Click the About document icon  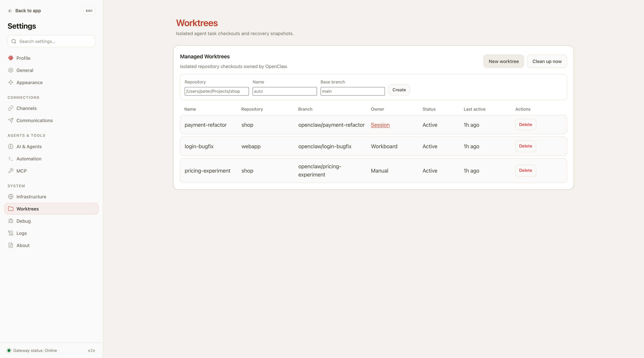11,245
